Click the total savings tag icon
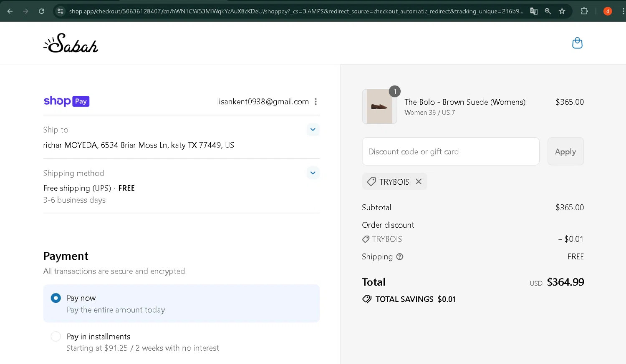 pos(367,299)
